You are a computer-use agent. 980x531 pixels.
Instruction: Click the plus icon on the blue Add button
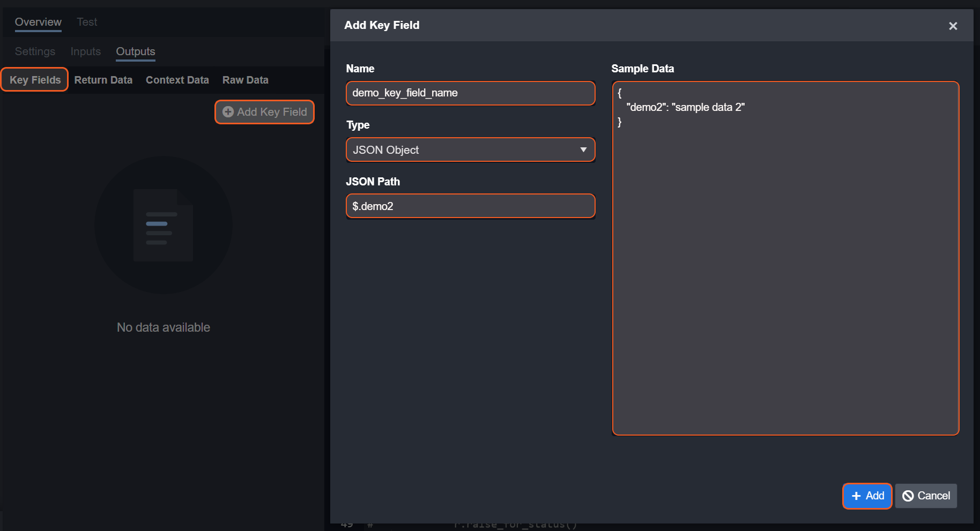pyautogui.click(x=856, y=496)
